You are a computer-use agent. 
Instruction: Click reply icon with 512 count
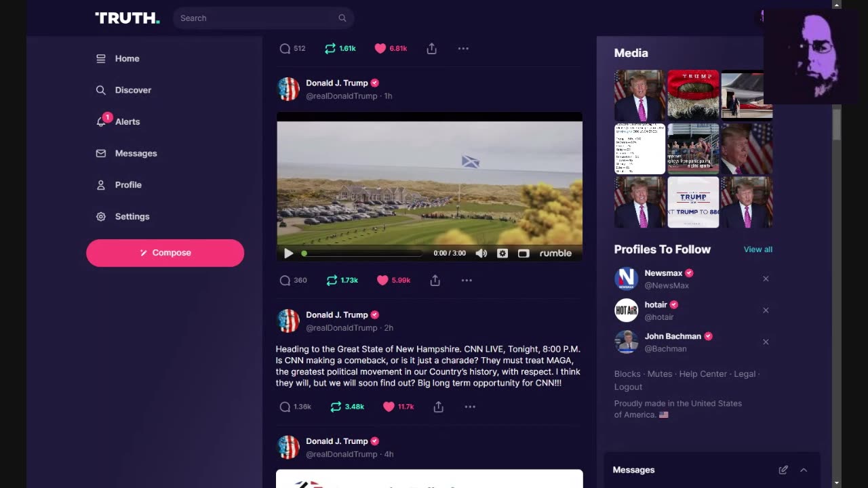point(285,49)
